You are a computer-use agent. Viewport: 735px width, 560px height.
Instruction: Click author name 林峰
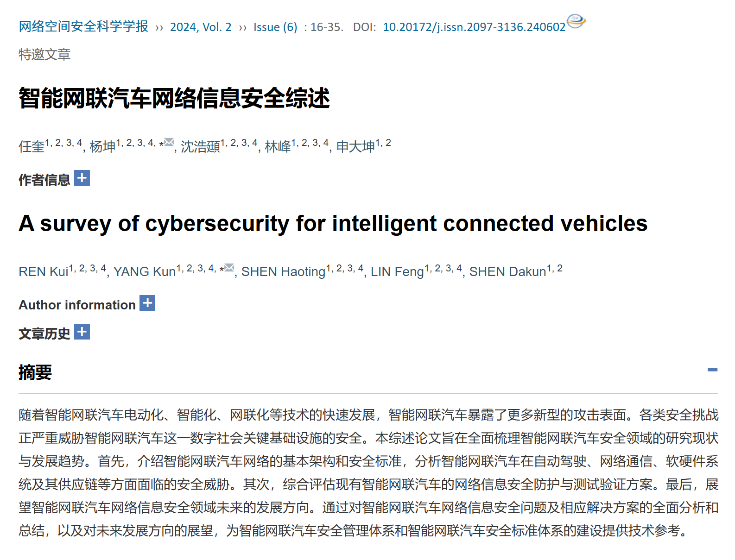coord(278,147)
